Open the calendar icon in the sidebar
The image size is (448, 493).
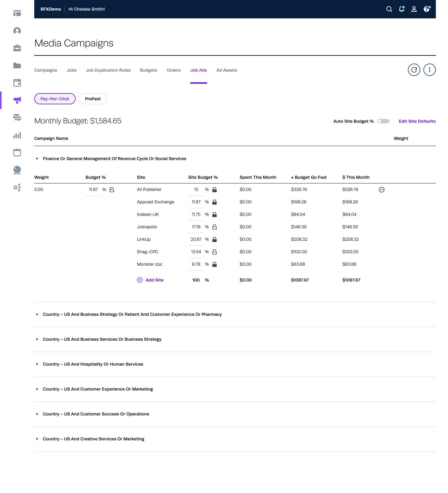pyautogui.click(x=17, y=153)
